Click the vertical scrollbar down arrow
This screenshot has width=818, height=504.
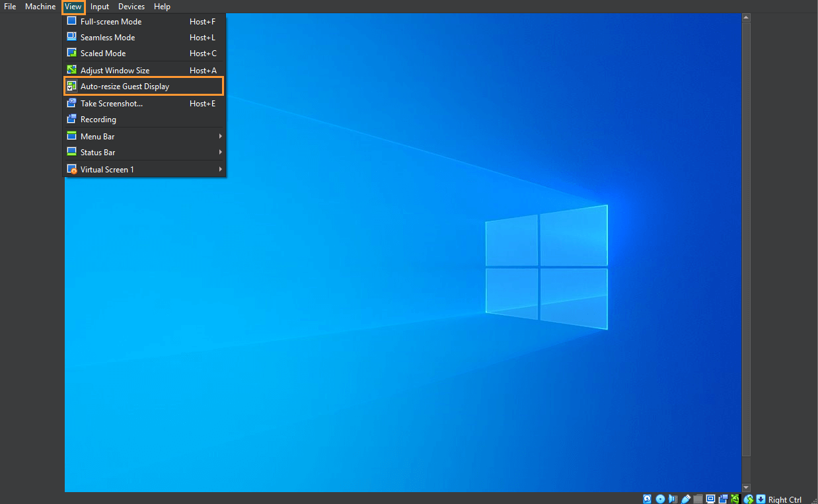pyautogui.click(x=747, y=487)
